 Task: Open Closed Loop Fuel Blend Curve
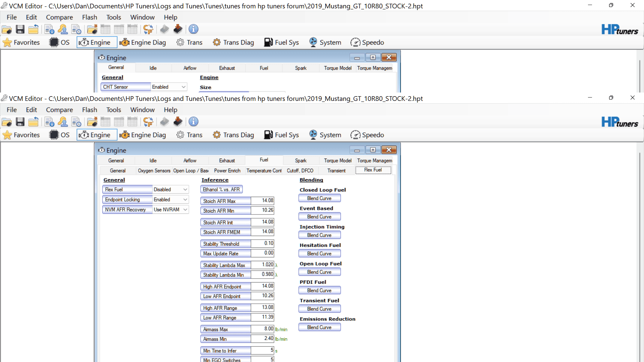319,199
